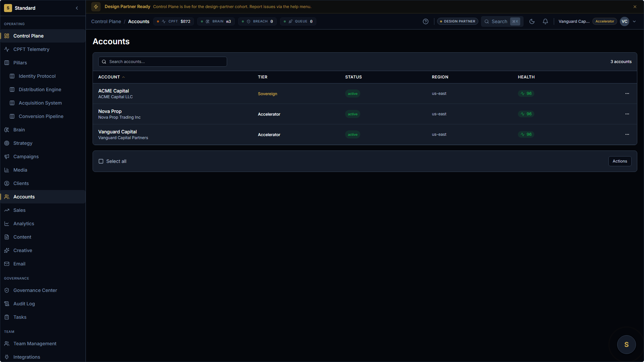
Task: Sort by the Region column header
Action: [x=440, y=77]
